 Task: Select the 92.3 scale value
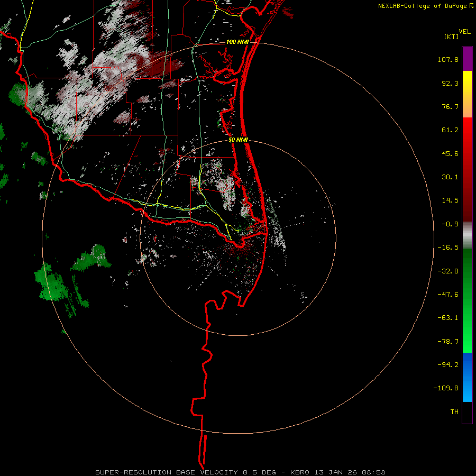(x=450, y=83)
